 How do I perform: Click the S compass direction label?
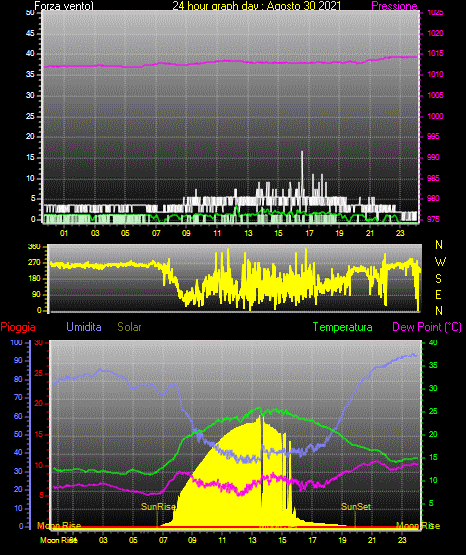click(438, 279)
